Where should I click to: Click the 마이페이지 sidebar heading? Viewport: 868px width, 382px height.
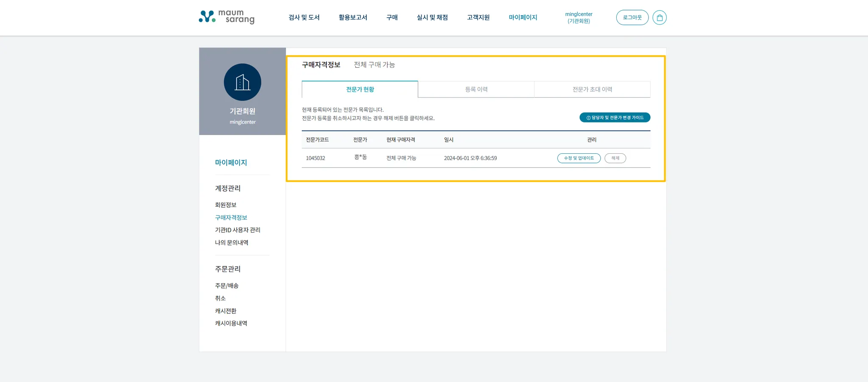(x=231, y=163)
